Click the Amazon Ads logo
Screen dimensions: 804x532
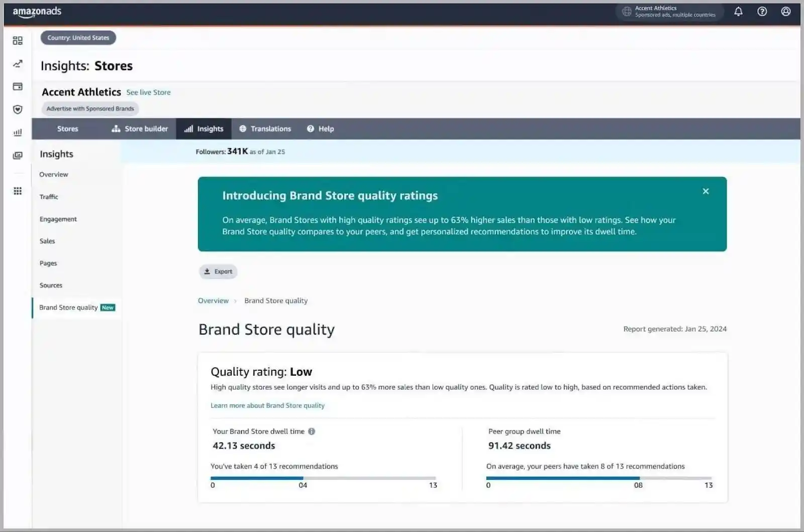point(37,12)
